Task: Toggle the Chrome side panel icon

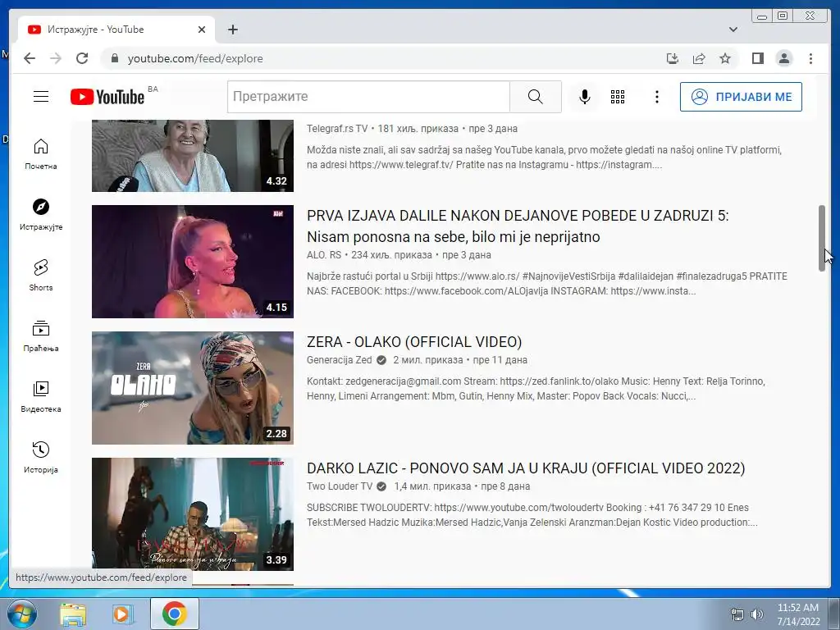Action: click(x=757, y=58)
